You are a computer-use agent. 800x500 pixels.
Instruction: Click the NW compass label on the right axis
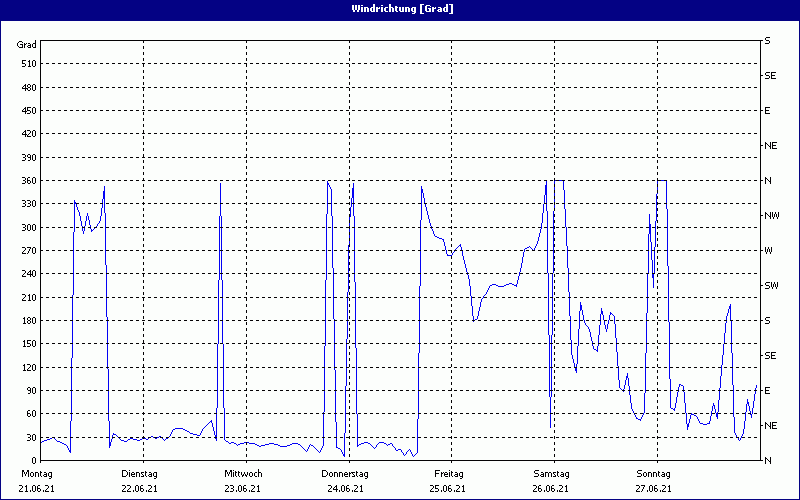pos(771,216)
